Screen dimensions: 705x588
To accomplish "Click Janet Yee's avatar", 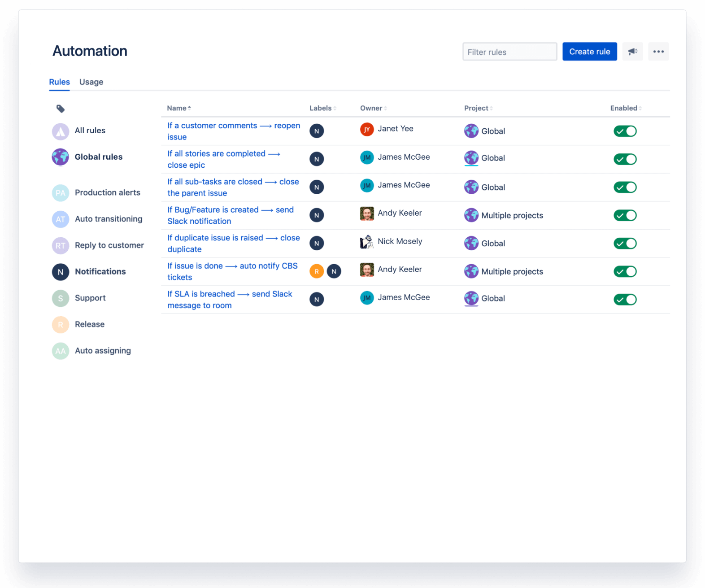I will pos(367,129).
